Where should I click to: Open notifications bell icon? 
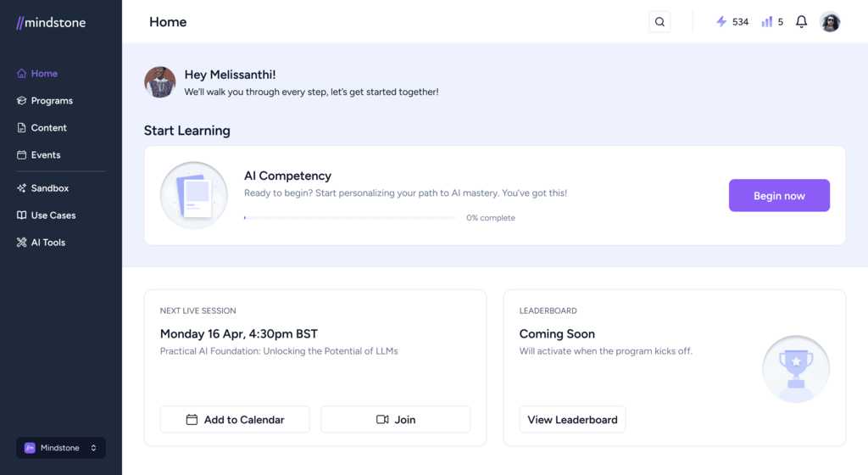[x=801, y=21]
